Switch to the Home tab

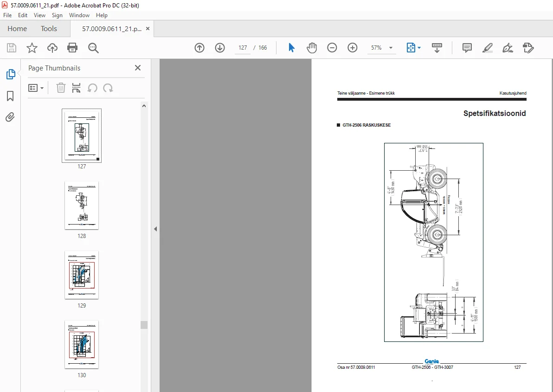17,29
